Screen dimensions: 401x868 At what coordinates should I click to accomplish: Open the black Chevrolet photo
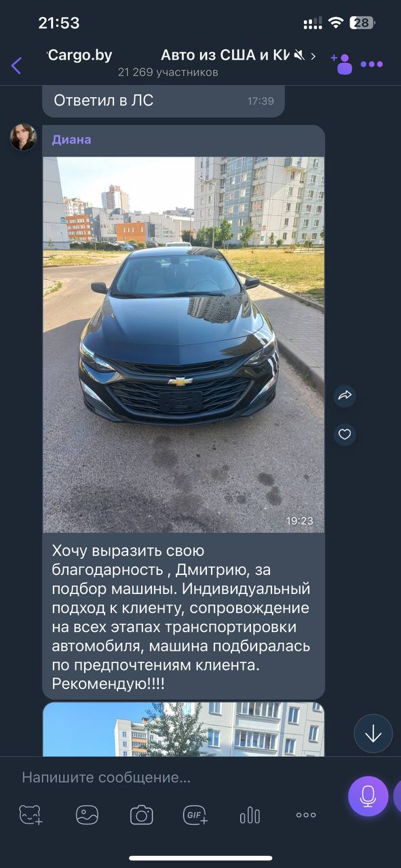tap(184, 344)
